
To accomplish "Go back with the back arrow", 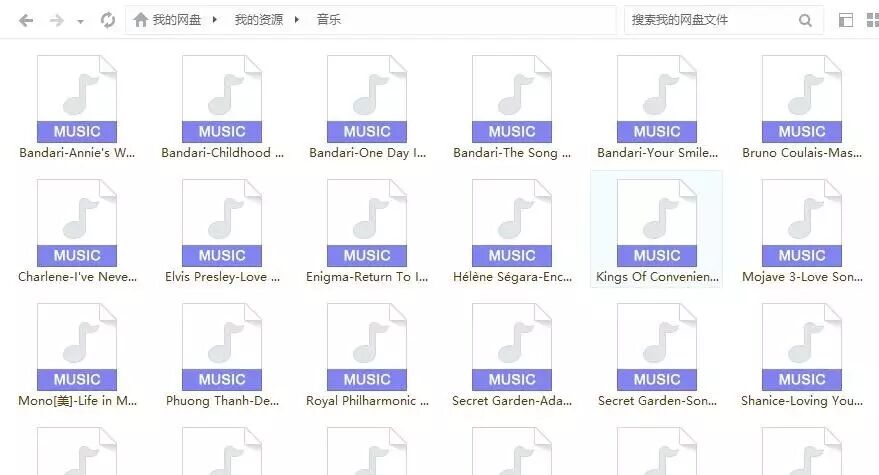I will (x=26, y=21).
